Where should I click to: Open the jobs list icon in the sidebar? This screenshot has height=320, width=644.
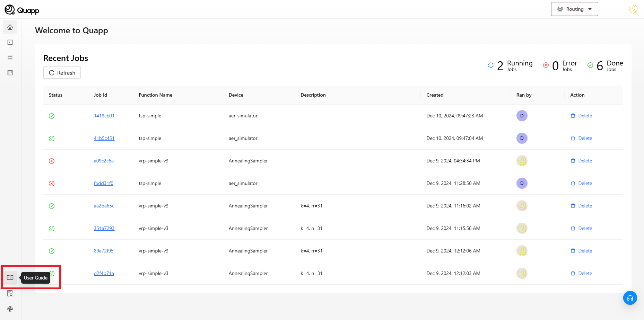[x=10, y=57]
